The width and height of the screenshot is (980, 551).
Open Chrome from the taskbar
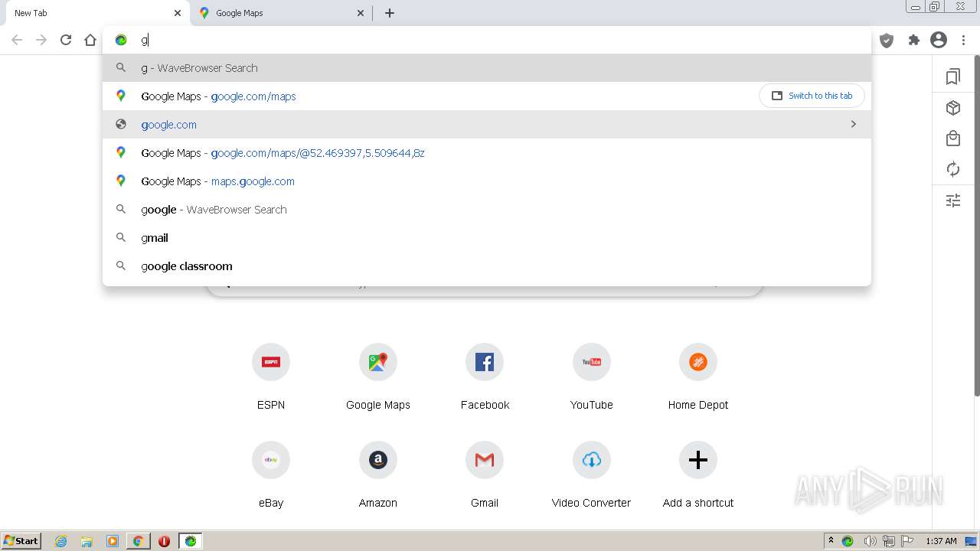pyautogui.click(x=138, y=541)
